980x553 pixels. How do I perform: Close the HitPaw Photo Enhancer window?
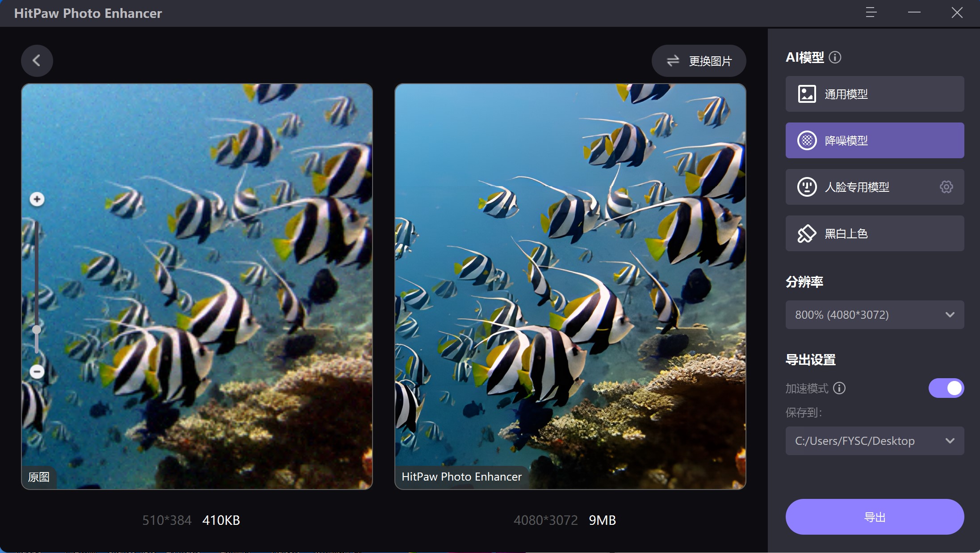click(x=957, y=13)
